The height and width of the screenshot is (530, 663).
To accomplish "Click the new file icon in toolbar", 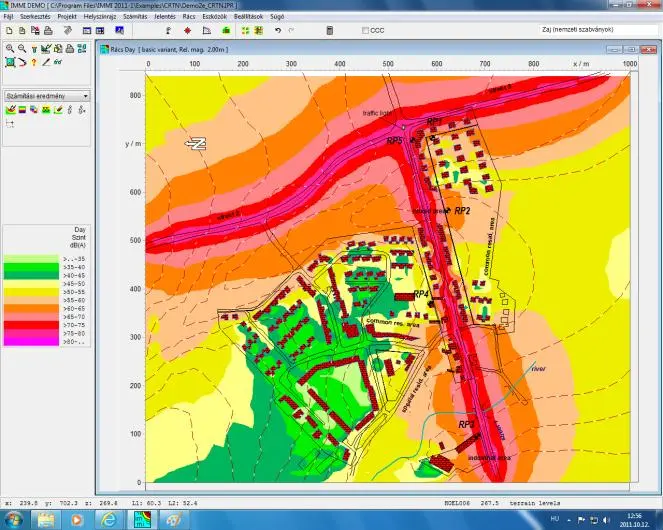I will coord(9,31).
